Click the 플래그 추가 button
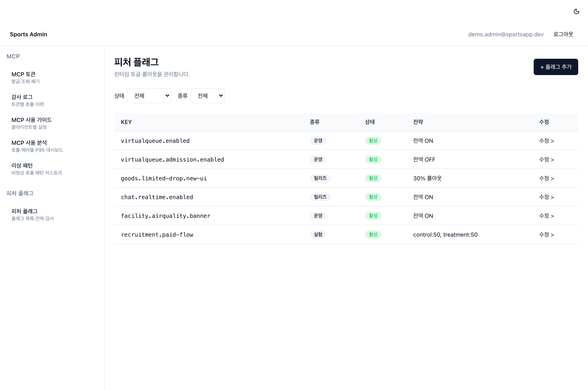This screenshot has width=588, height=390. (556, 67)
